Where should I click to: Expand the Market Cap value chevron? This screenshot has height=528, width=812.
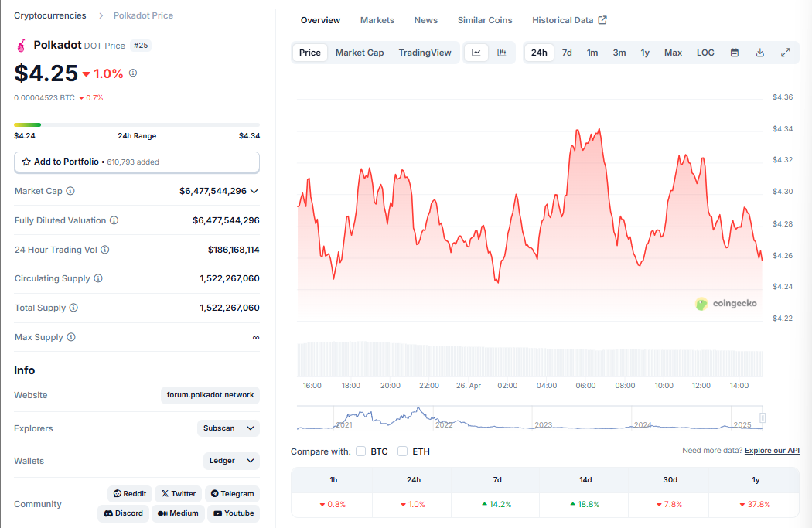[x=254, y=192]
